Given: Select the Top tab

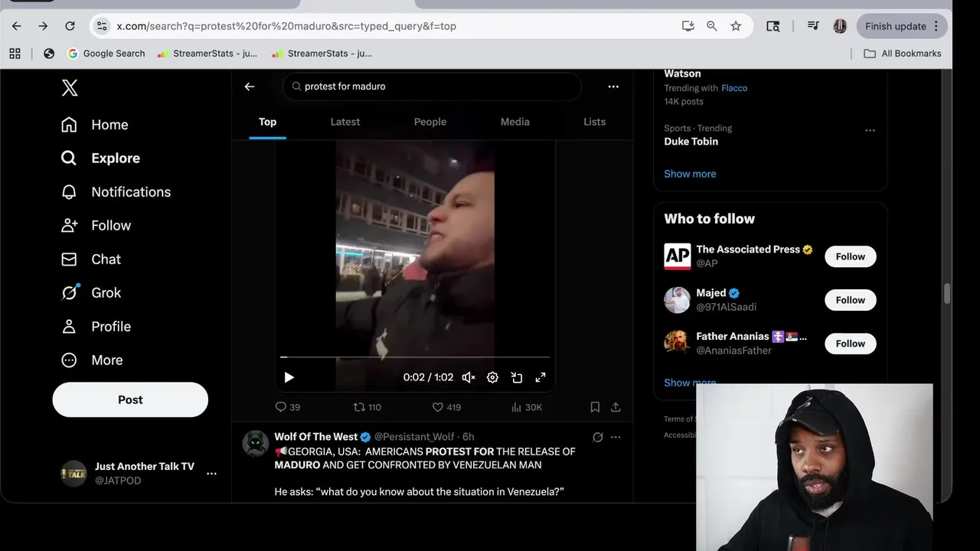Looking at the screenshot, I should coord(267,122).
